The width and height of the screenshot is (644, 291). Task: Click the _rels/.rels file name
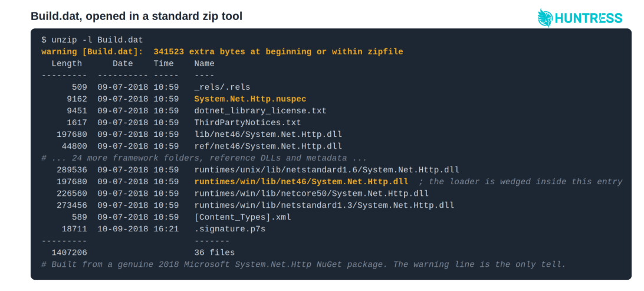coord(222,87)
